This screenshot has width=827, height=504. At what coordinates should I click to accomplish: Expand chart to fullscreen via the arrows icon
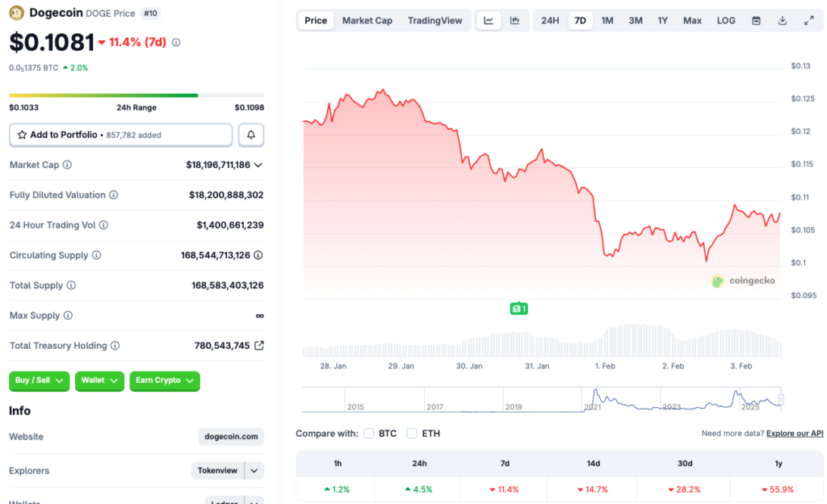pos(809,20)
